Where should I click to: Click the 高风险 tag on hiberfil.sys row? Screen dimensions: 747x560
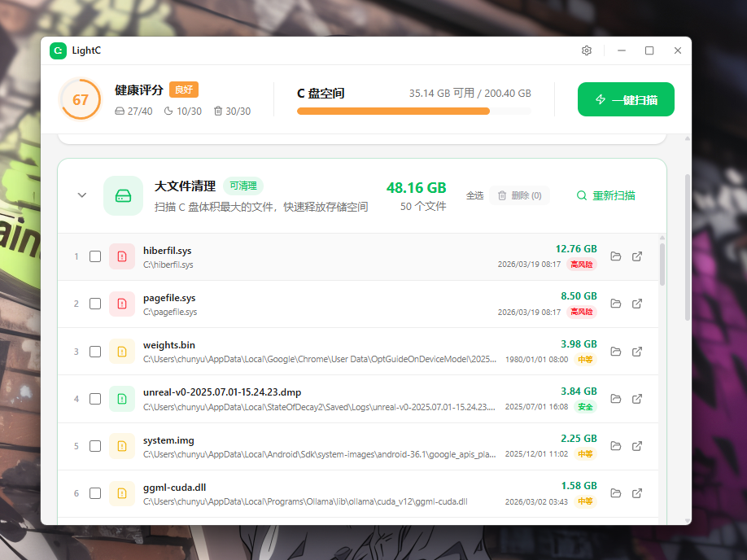(x=582, y=265)
